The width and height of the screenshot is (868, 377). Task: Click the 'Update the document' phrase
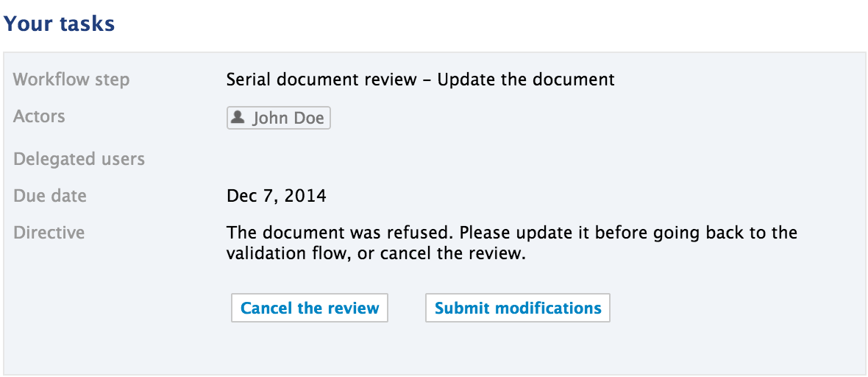coord(526,80)
